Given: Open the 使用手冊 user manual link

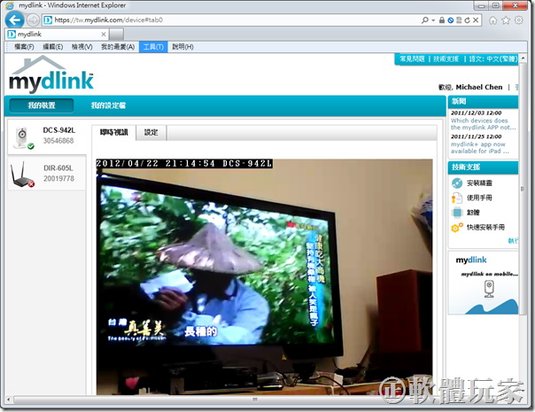Looking at the screenshot, I should 479,198.
